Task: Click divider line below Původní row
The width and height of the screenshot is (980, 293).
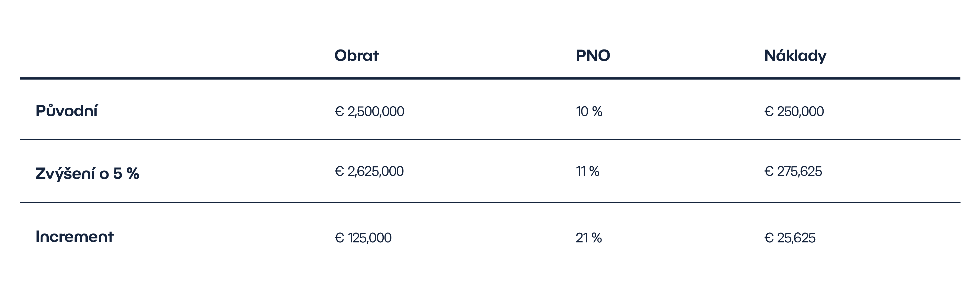Action: pos(490,139)
